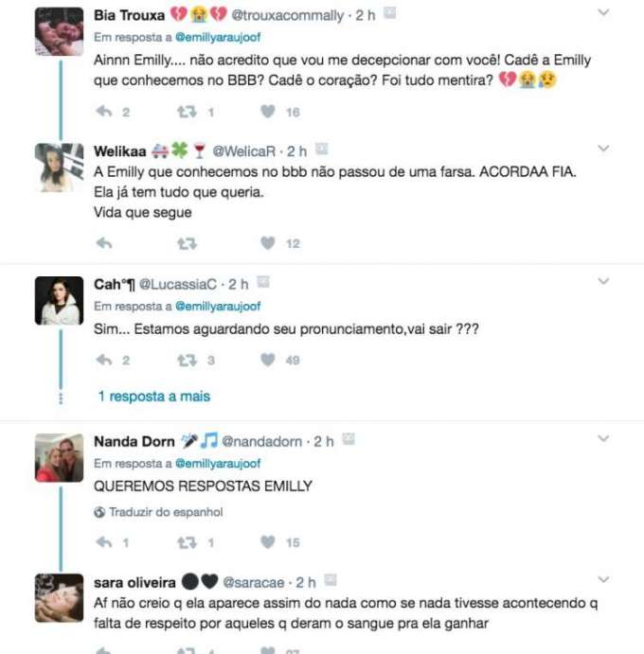
Task: Expand '1 resposta a mais' link
Action: (x=154, y=397)
